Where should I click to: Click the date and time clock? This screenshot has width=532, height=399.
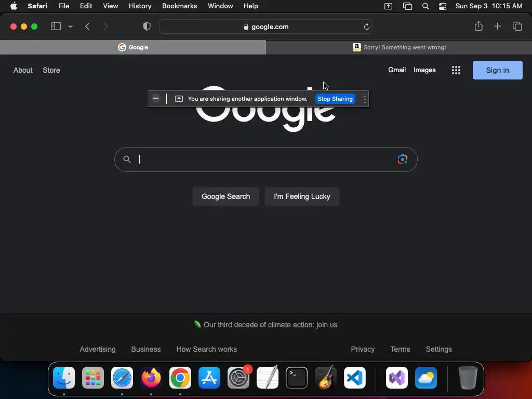[488, 6]
